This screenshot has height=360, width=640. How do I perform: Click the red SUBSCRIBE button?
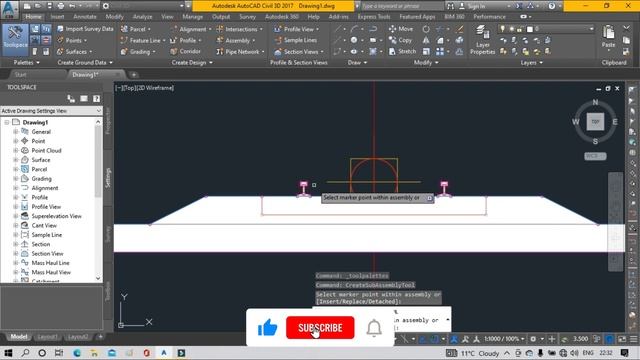pos(320,327)
